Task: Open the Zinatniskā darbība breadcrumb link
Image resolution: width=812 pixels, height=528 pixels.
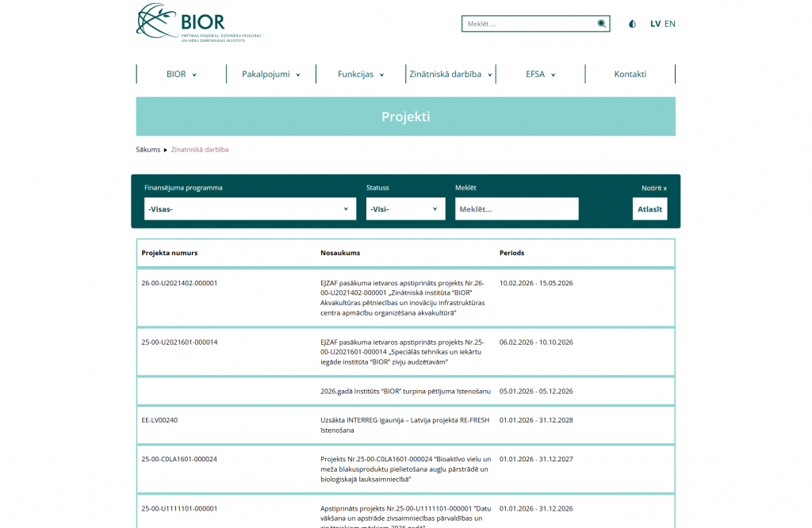Action: tap(200, 149)
